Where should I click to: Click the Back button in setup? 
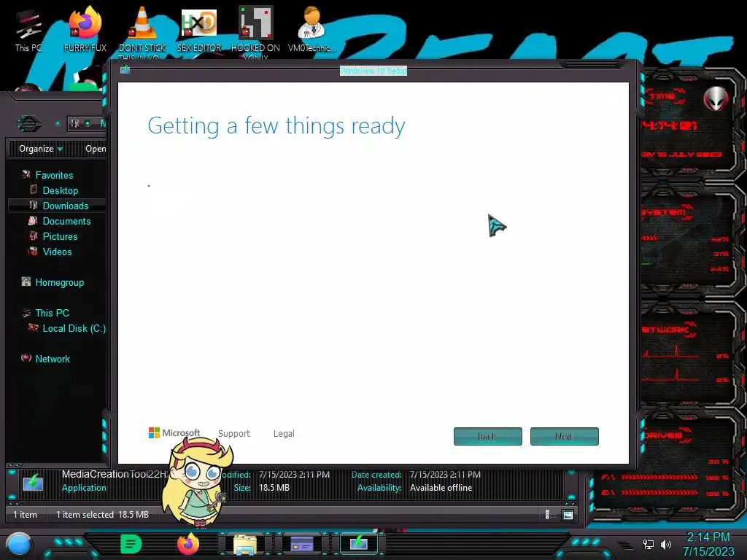pos(488,436)
